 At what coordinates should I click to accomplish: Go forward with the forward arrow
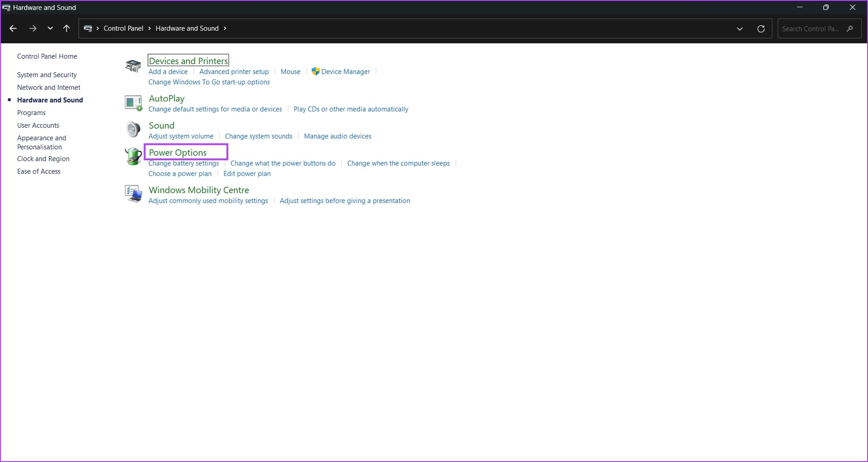tap(32, 28)
